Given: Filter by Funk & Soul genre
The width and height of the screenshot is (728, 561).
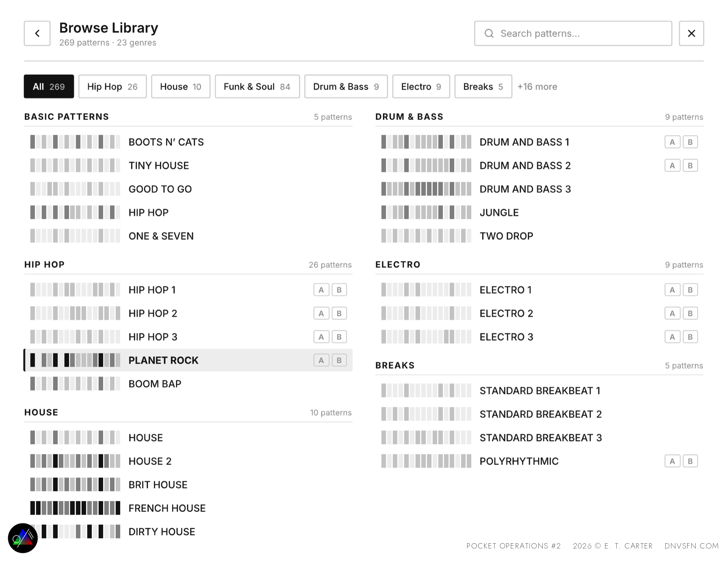Looking at the screenshot, I should tap(257, 87).
